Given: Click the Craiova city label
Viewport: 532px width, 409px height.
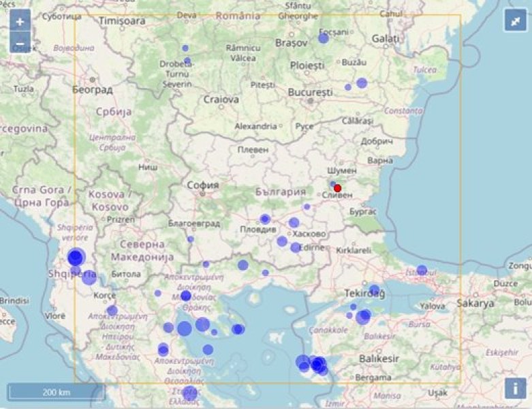Looking at the screenshot, I should click(x=221, y=100).
